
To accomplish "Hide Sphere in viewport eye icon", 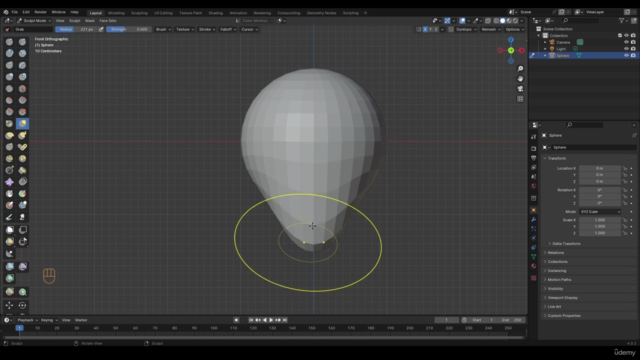I will click(x=626, y=56).
